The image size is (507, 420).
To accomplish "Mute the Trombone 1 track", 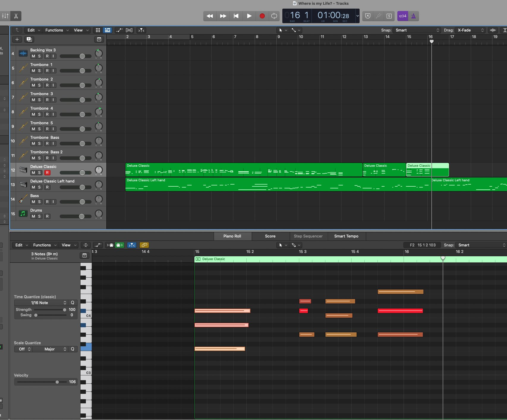I will [x=33, y=71].
